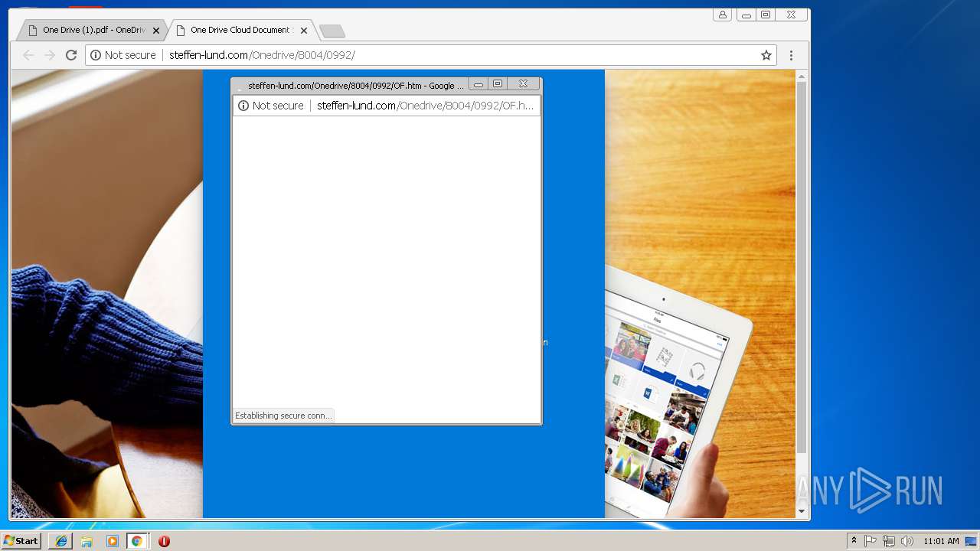Click the Show desktop button
This screenshot has width=980, height=551.
(972, 541)
